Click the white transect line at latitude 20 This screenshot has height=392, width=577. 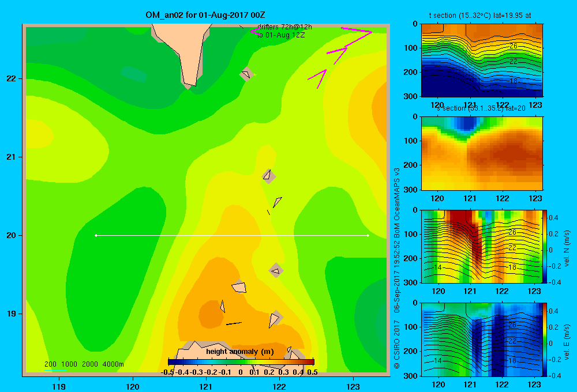point(232,235)
